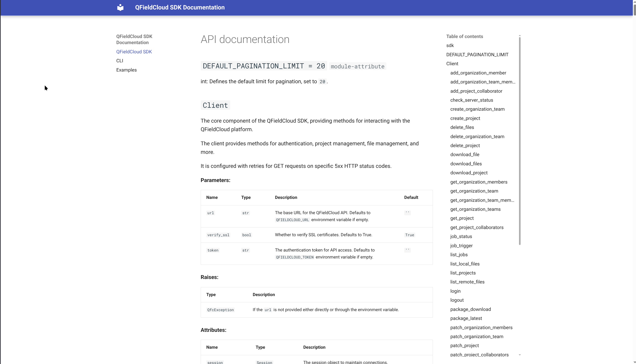The width and height of the screenshot is (636, 364).
Task: Click table of contents scroll up arrow
Action: tap(519, 36)
